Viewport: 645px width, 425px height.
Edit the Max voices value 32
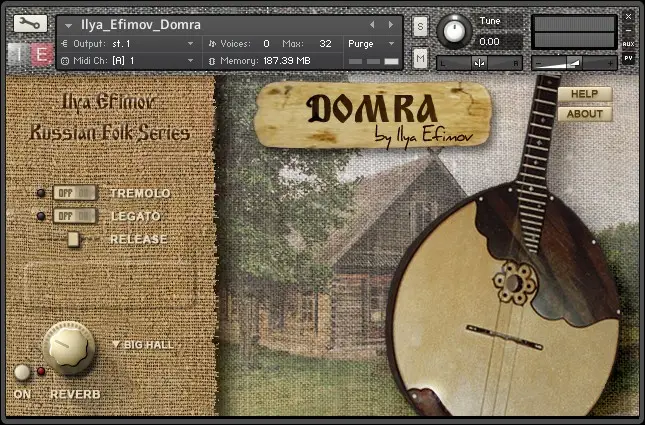325,44
